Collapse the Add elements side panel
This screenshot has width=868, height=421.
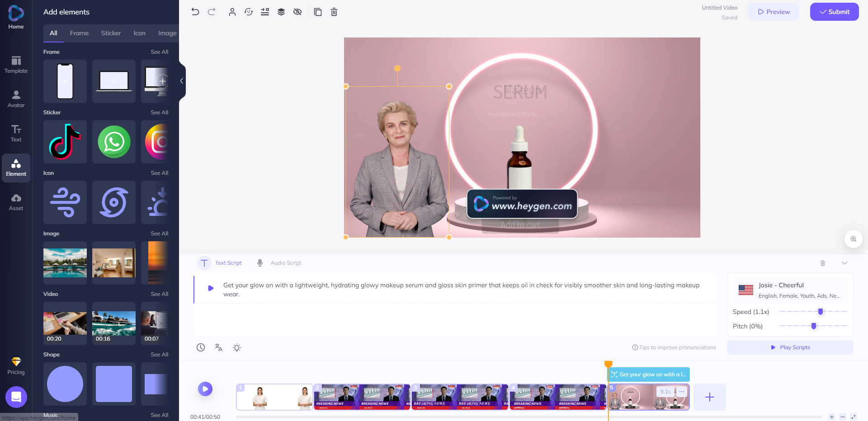182,81
